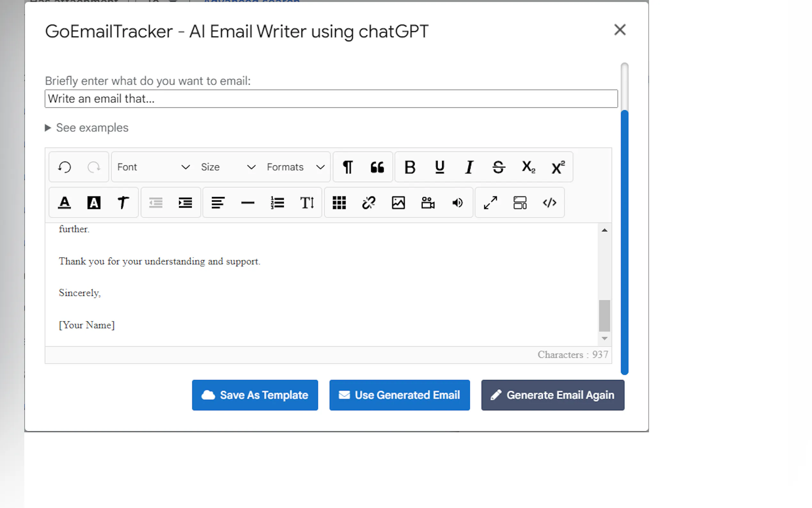Open the Formats dropdown
Image resolution: width=812 pixels, height=508 pixels.
[x=295, y=167]
